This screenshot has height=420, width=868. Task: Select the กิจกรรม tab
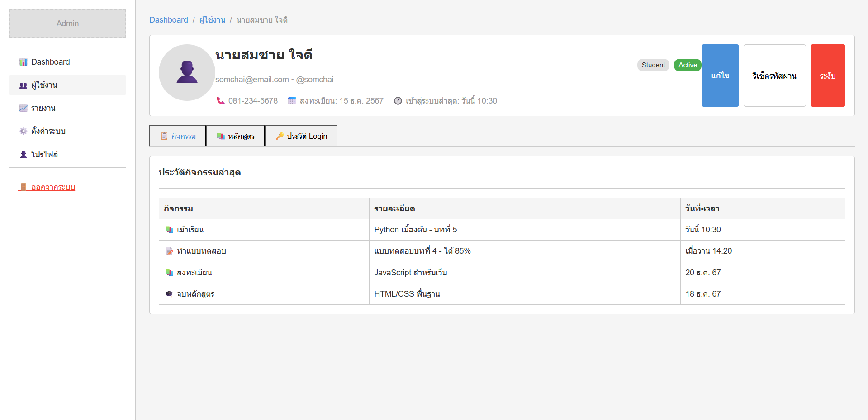point(178,136)
